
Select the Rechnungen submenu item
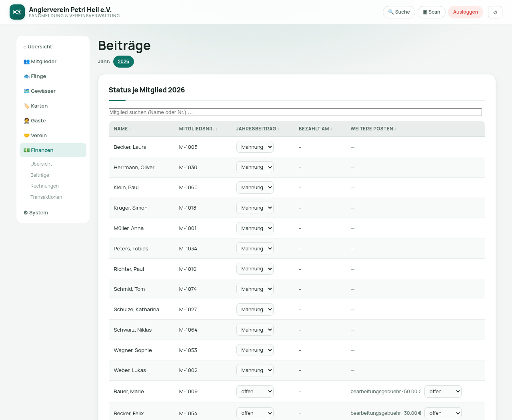coord(44,186)
